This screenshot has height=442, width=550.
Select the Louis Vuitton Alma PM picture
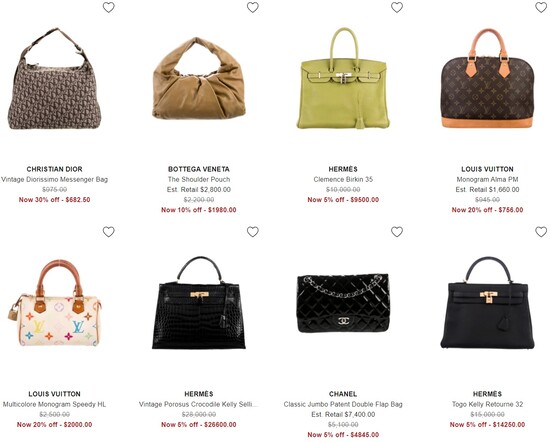pyautogui.click(x=487, y=78)
